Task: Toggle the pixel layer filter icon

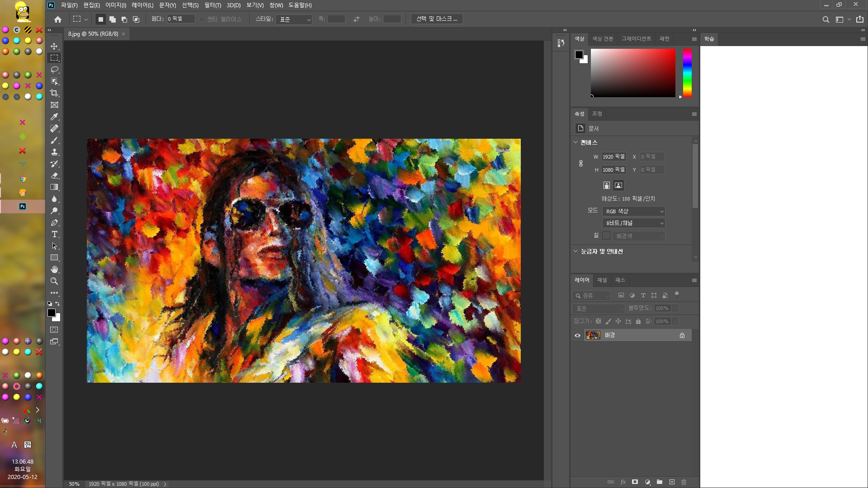Action: click(x=621, y=296)
